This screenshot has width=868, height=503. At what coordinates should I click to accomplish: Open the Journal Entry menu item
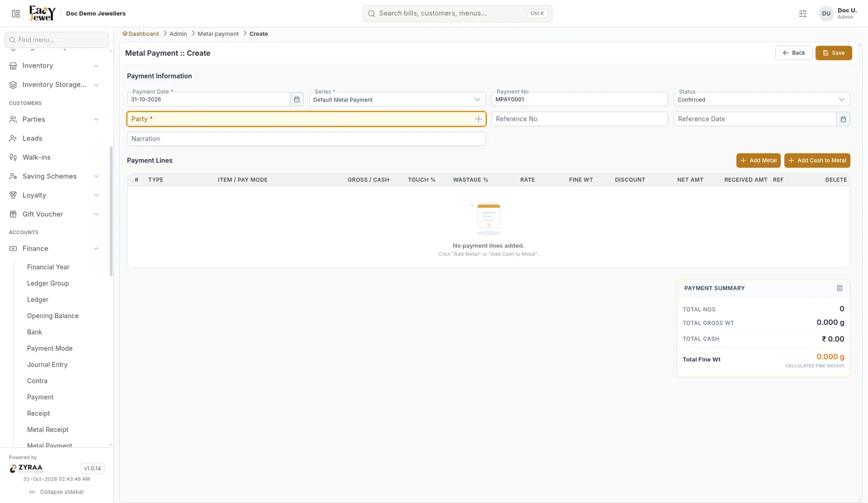click(47, 365)
